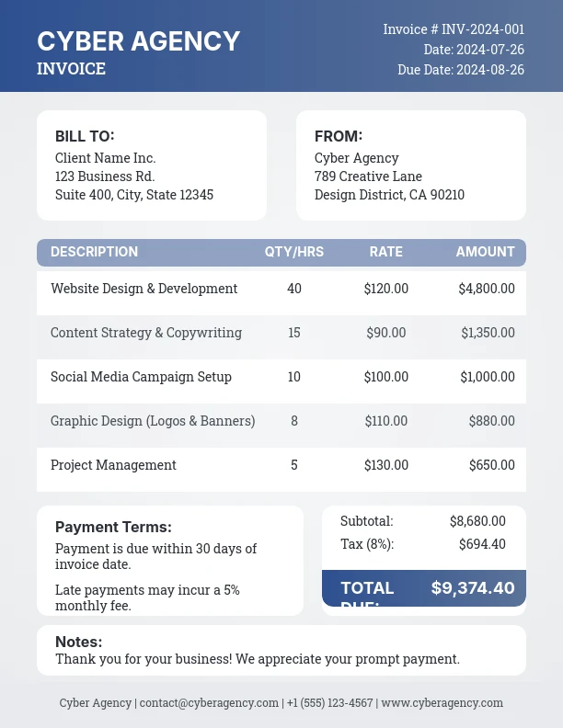Select the 789 Creative Lane address line

coord(368,176)
